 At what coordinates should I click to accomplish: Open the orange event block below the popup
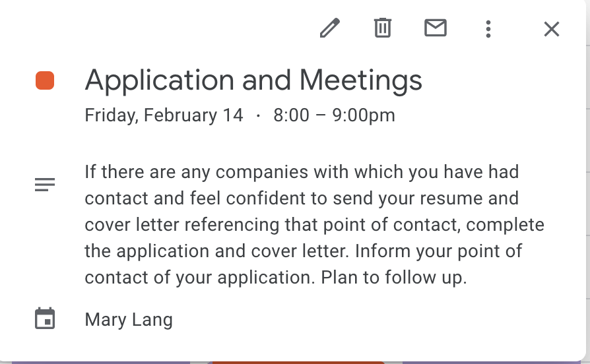point(298,363)
